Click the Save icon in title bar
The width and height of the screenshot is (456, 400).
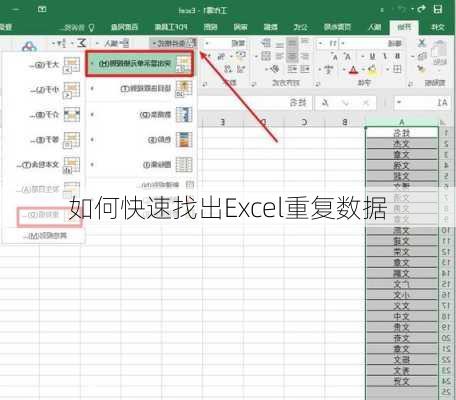click(x=438, y=10)
